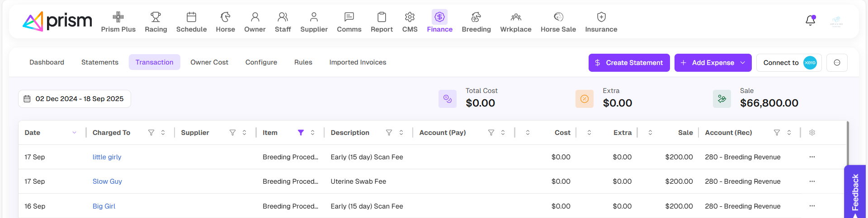
Task: Click the table's vertical scrollbar
Action: (848, 144)
